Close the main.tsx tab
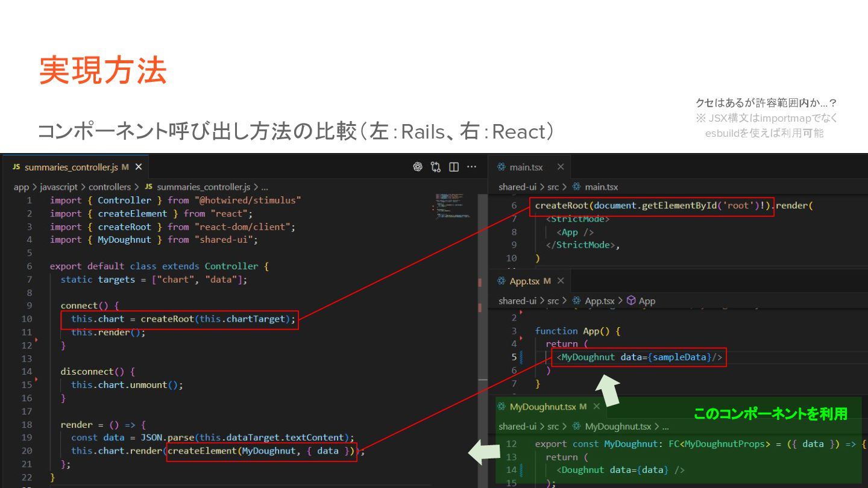The width and height of the screenshot is (868, 488). (561, 167)
